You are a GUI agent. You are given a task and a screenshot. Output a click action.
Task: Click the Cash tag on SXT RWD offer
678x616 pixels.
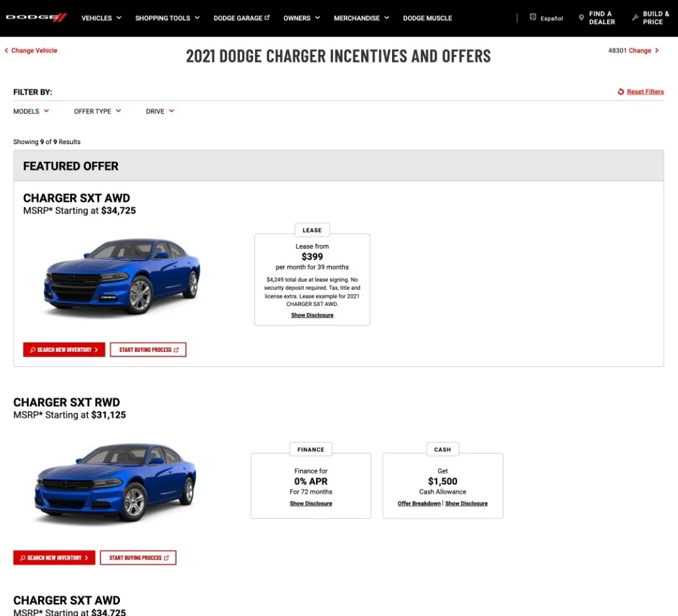click(443, 450)
